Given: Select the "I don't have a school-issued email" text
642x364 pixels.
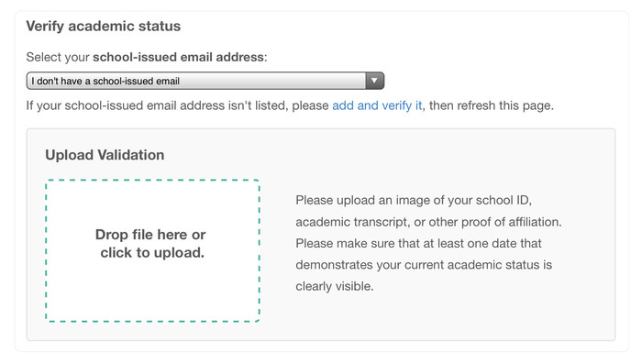Looking at the screenshot, I should (105, 81).
